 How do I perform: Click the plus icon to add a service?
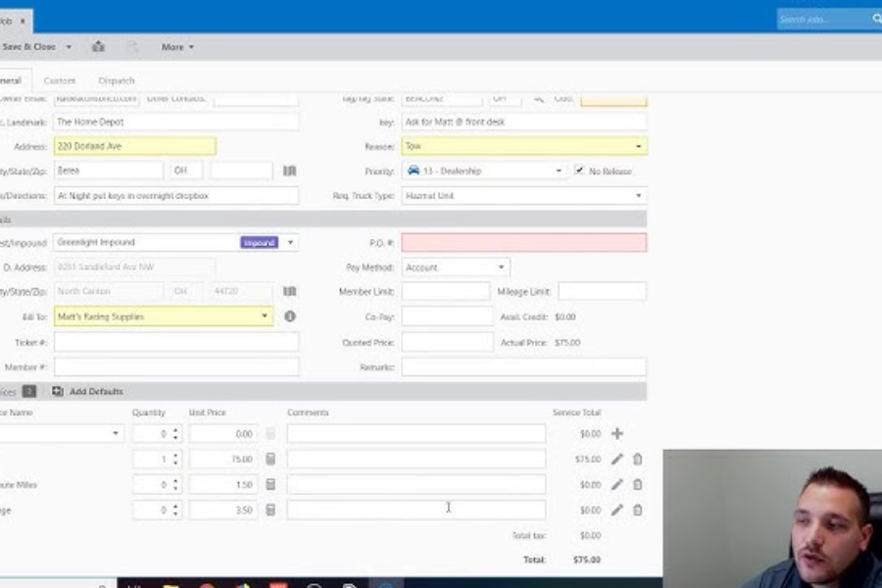point(617,433)
